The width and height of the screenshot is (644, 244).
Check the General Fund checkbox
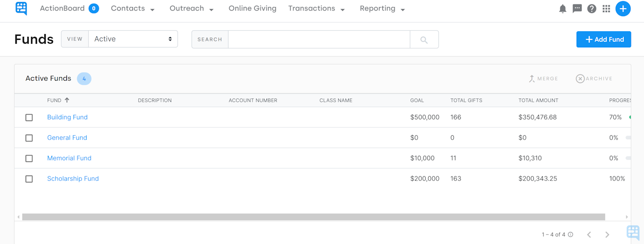click(x=29, y=138)
